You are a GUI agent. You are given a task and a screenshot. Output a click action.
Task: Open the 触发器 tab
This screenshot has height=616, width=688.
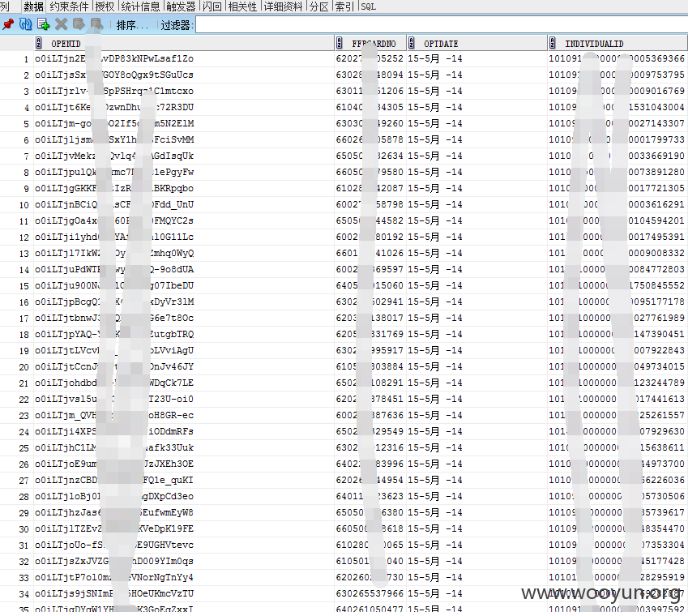click(x=181, y=6)
